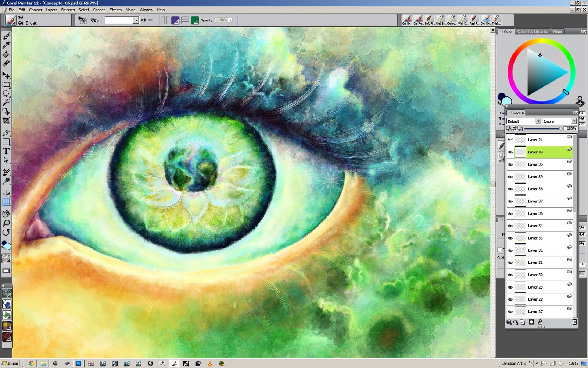Hide Layer 40 using its eye icon
The width and height of the screenshot is (588, 368).
coord(510,152)
